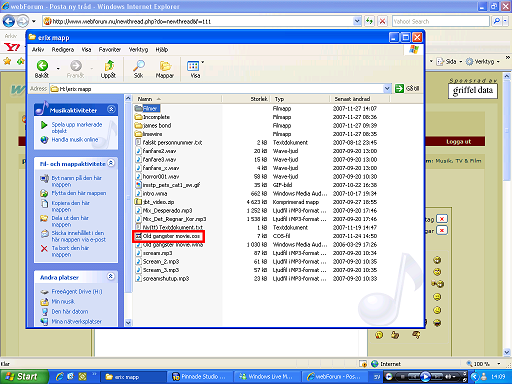Select the Incomplete folder
Image resolution: width=512 pixels, height=384 pixels.
(x=152, y=117)
